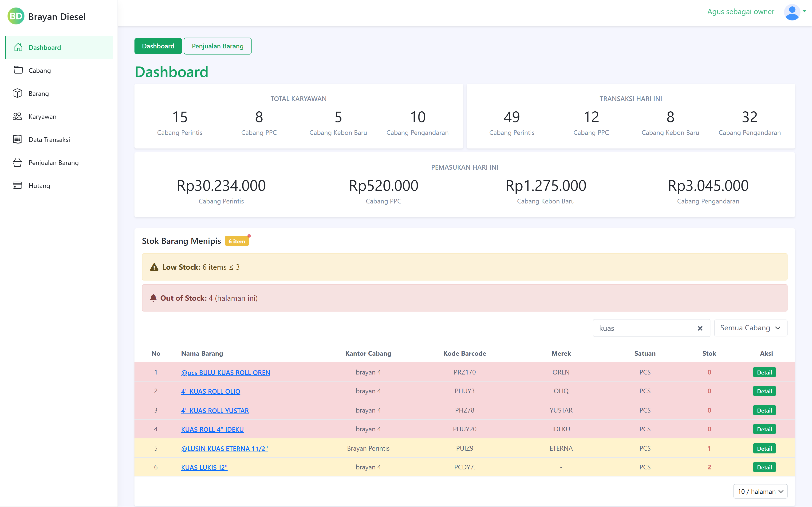Click the Out of Stock bell icon
Screen dimensions: 812x507
[x=153, y=298]
